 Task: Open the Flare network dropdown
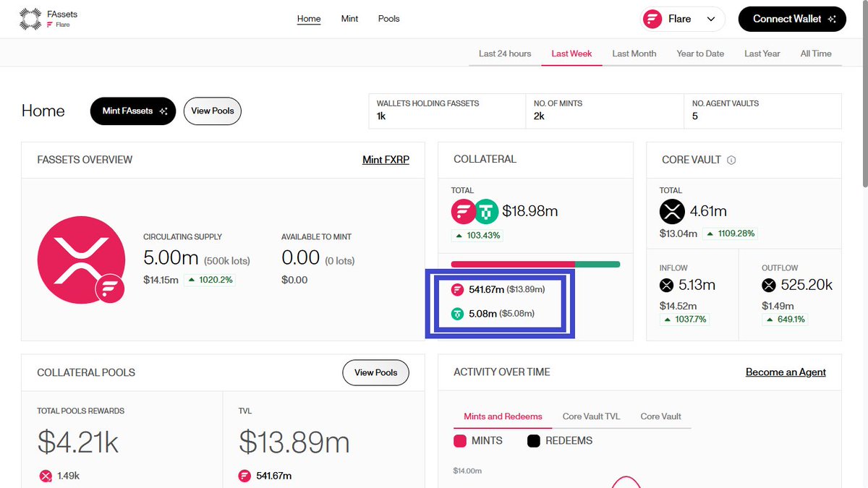pyautogui.click(x=683, y=19)
